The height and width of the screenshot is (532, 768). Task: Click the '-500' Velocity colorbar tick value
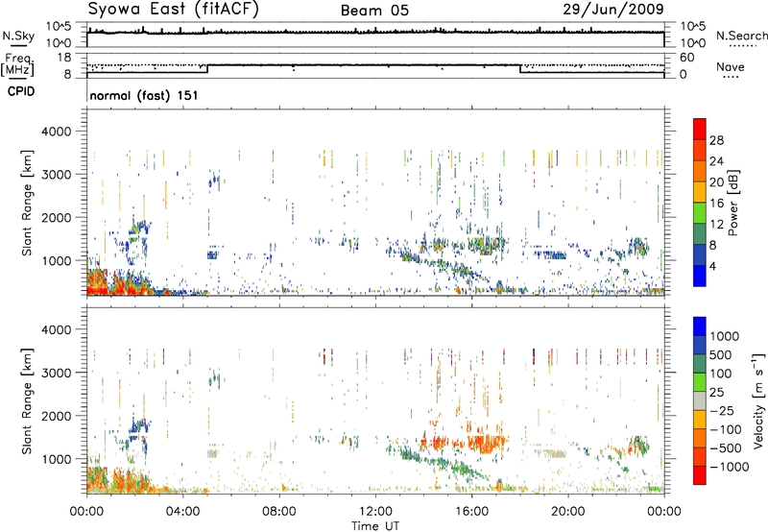726,447
